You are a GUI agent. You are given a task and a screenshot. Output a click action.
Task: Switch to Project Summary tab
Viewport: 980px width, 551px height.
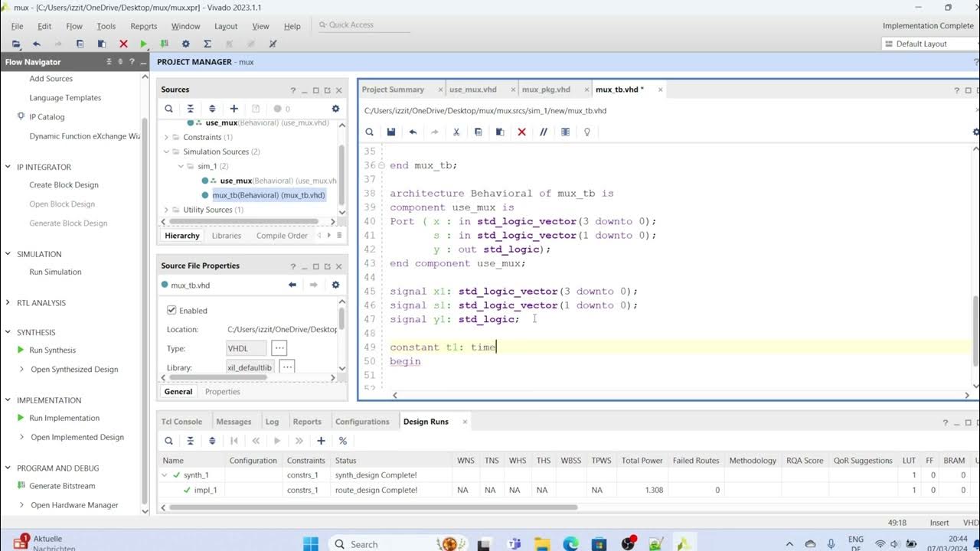[393, 90]
